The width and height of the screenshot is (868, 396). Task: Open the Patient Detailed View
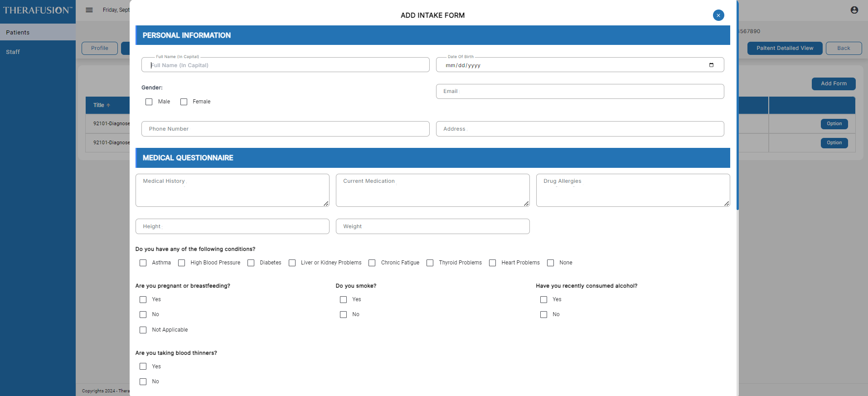(784, 49)
